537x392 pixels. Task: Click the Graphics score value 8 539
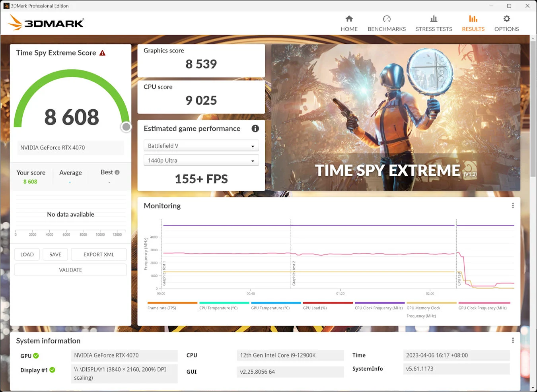(x=201, y=64)
